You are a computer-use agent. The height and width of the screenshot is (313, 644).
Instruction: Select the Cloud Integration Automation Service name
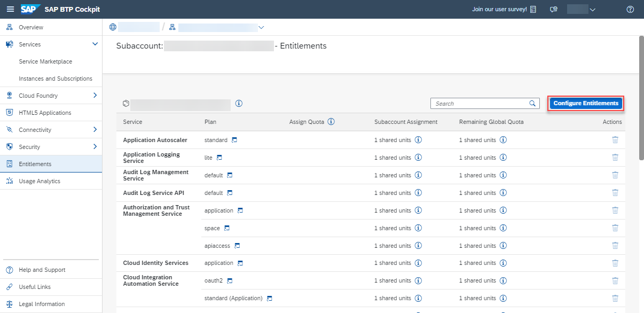[x=151, y=280]
